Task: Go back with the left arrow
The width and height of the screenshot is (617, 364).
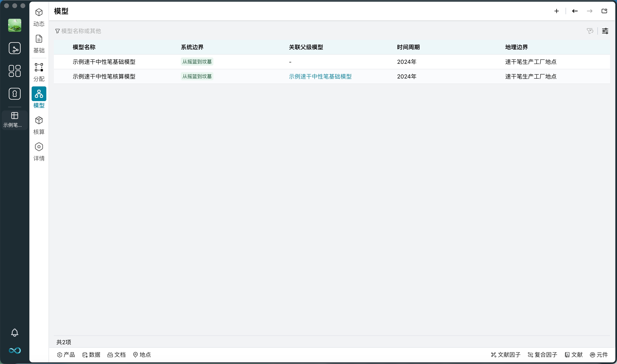Action: click(x=575, y=11)
